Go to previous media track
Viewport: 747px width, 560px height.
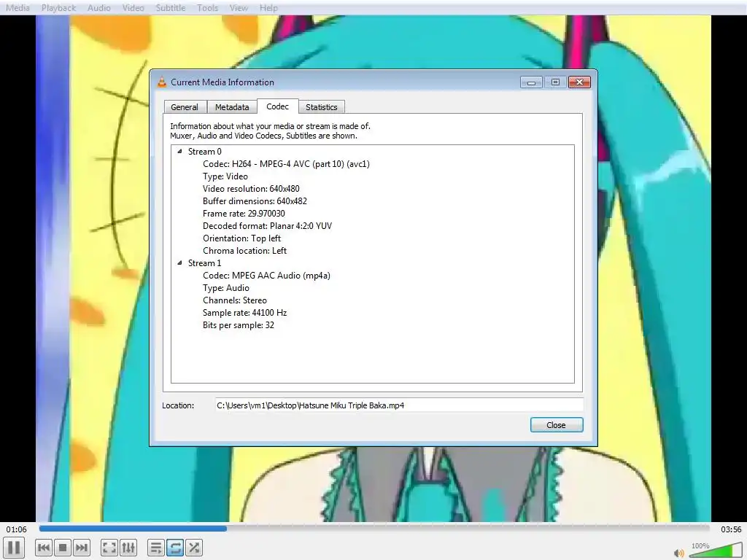pos(44,548)
